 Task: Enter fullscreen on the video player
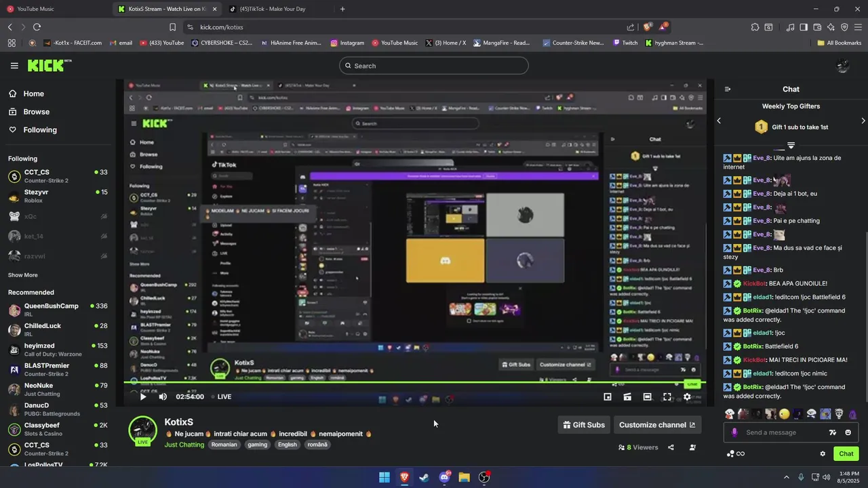667,396
